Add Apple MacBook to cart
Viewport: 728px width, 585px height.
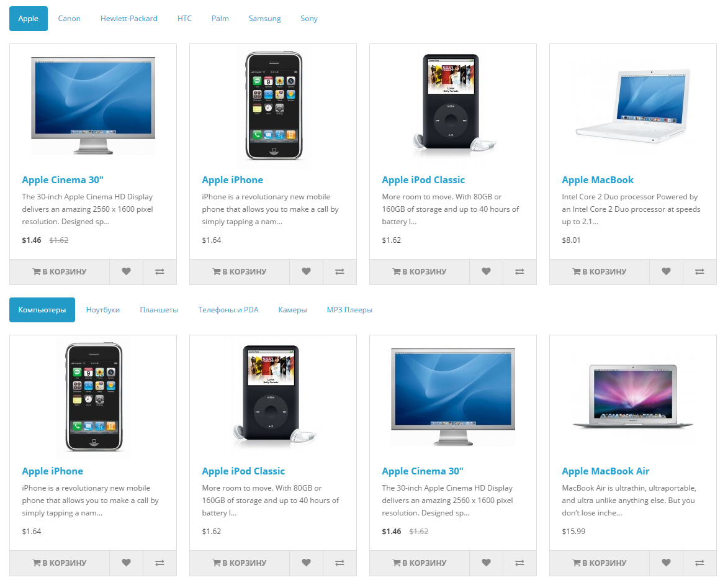point(600,272)
